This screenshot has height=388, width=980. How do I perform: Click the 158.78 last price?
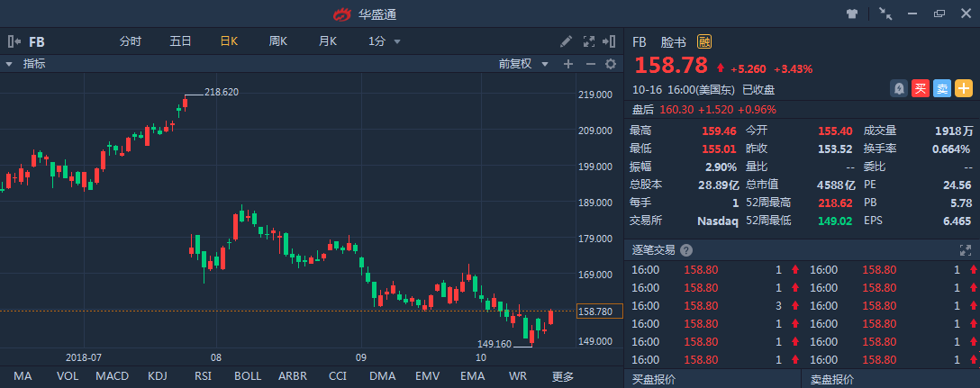point(671,65)
